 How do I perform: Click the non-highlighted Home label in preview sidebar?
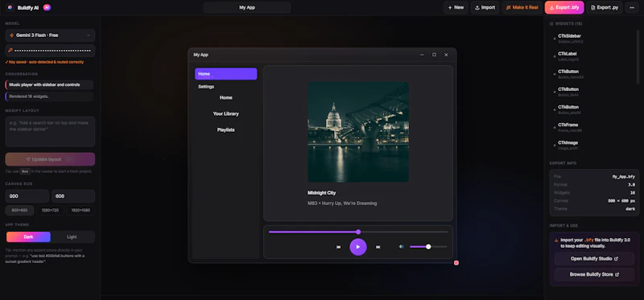tap(226, 97)
